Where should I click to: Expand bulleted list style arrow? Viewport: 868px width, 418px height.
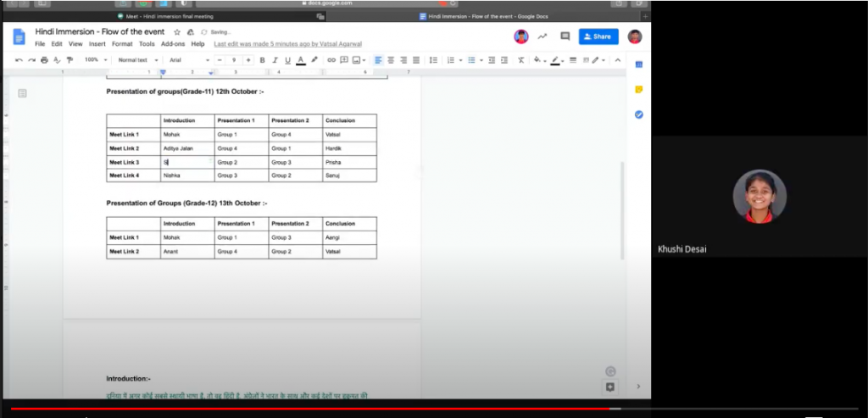481,60
